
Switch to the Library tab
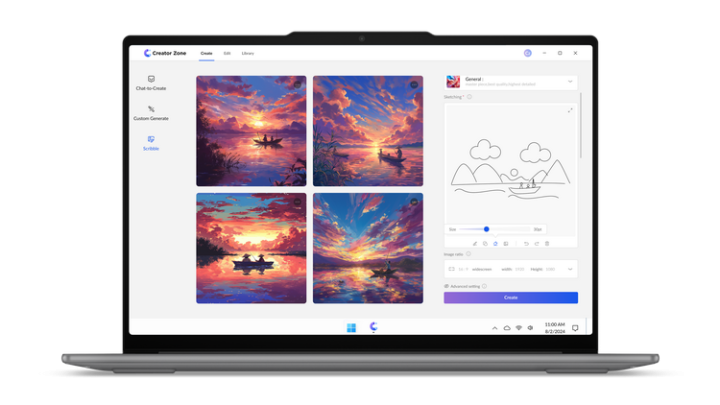(247, 53)
